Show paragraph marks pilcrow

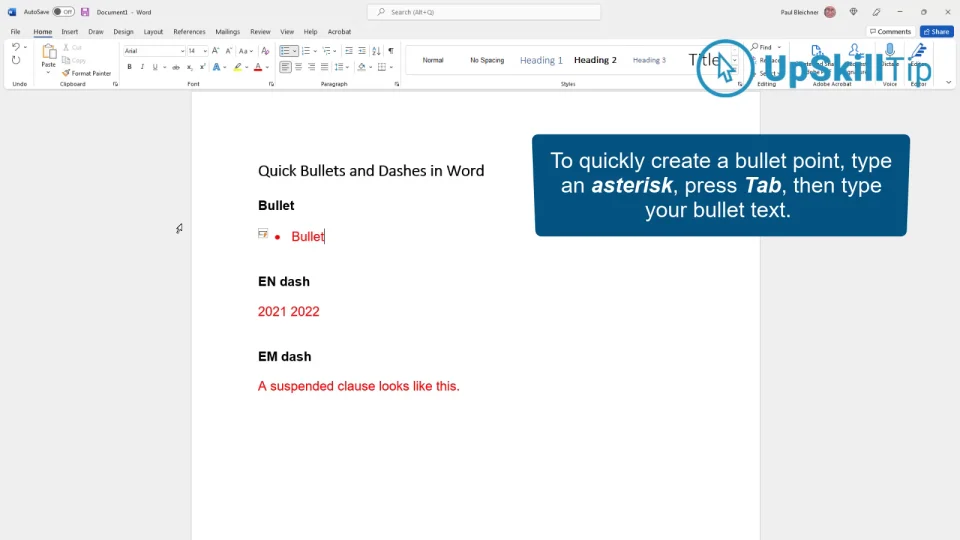391,51
